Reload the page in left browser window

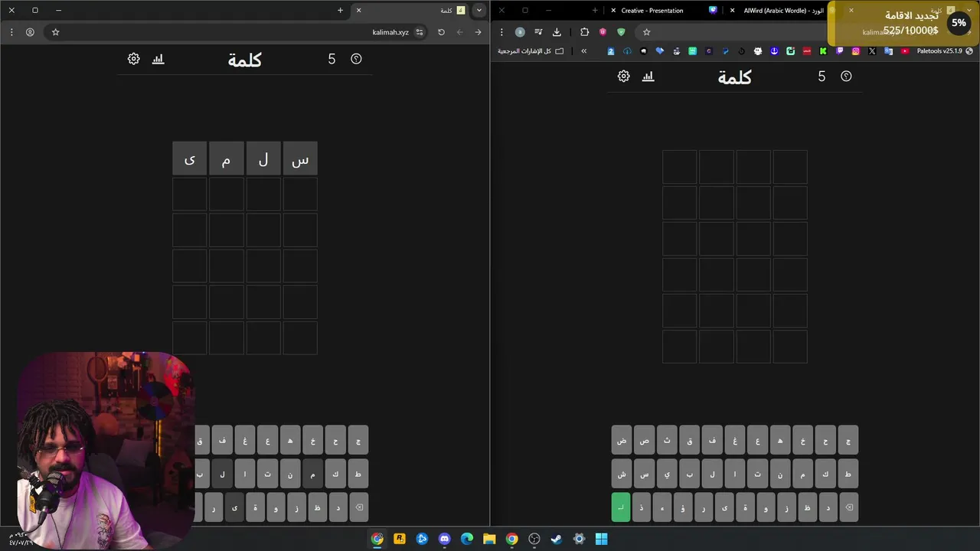(441, 32)
